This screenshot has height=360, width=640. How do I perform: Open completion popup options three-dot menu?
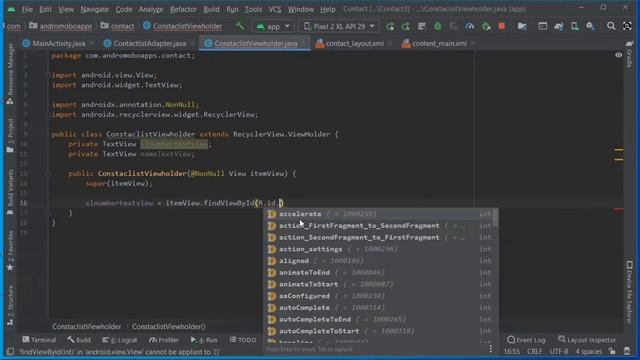[491, 349]
